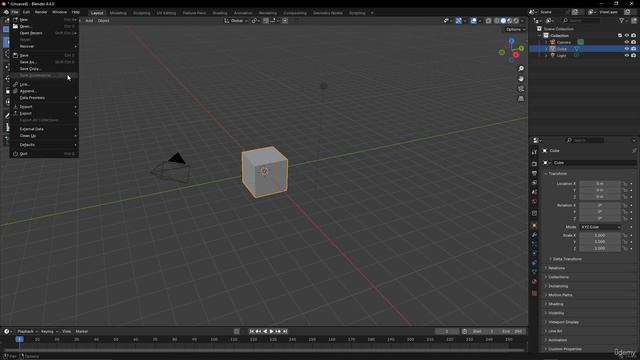
Task: Open the Options dropdown in viewport
Action: pyautogui.click(x=516, y=29)
